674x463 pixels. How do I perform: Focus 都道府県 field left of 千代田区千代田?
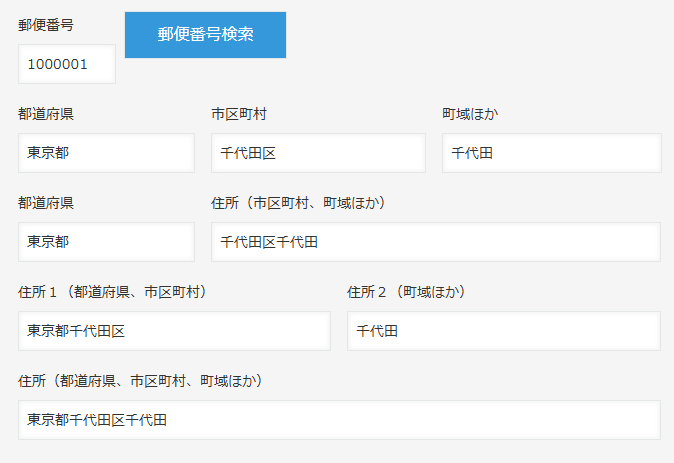(106, 242)
